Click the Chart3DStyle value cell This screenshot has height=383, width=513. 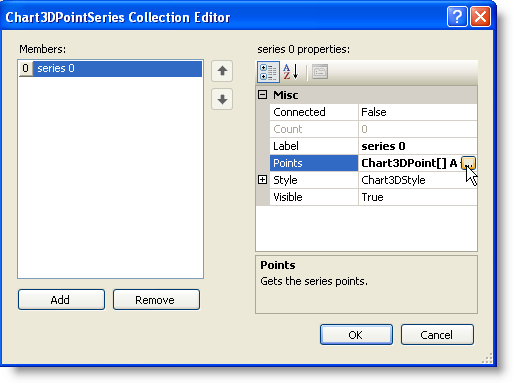418,180
